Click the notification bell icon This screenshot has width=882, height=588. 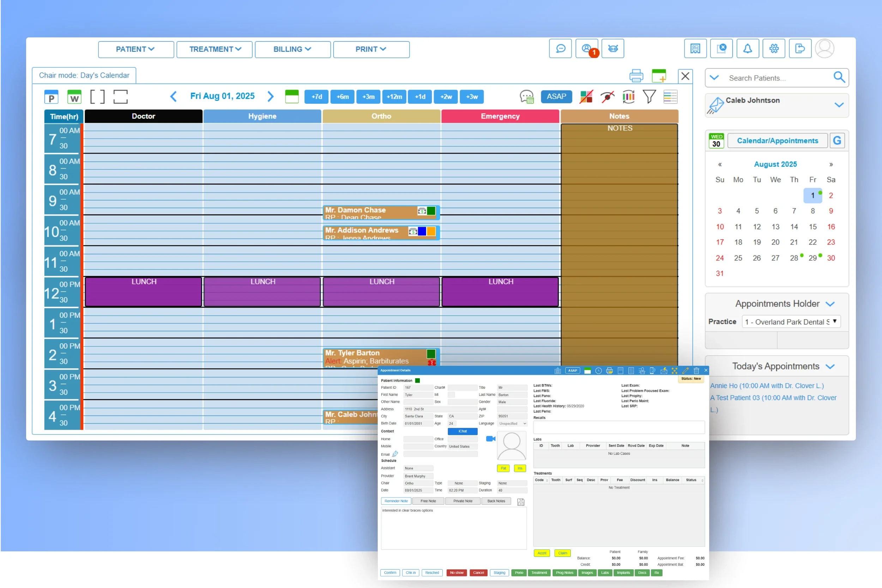(747, 49)
